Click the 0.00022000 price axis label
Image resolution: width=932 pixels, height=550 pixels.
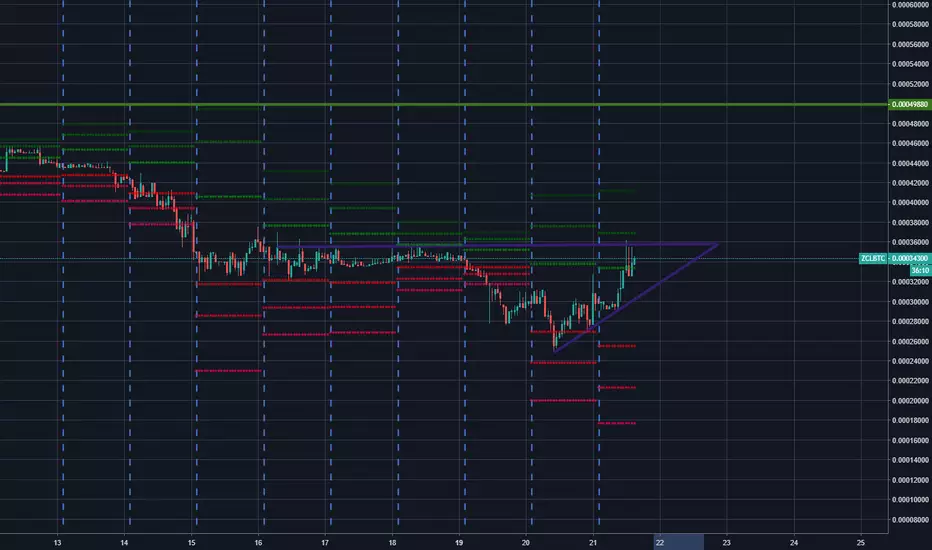(909, 381)
